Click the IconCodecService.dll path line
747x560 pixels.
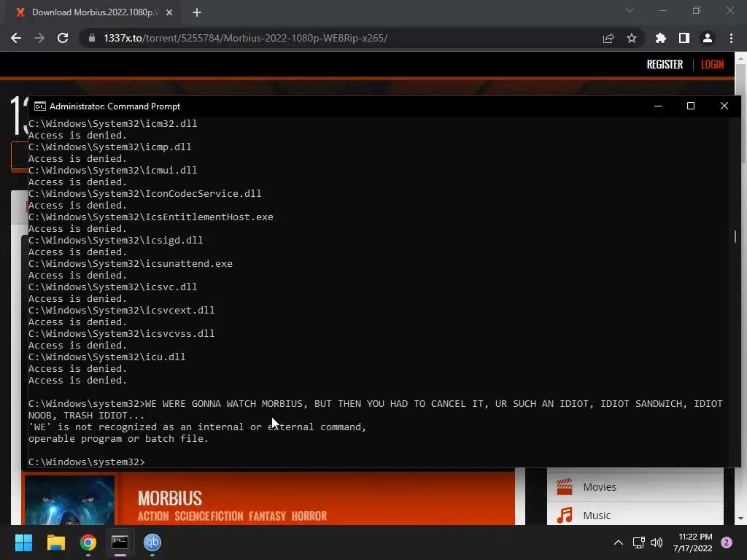pyautogui.click(x=145, y=193)
